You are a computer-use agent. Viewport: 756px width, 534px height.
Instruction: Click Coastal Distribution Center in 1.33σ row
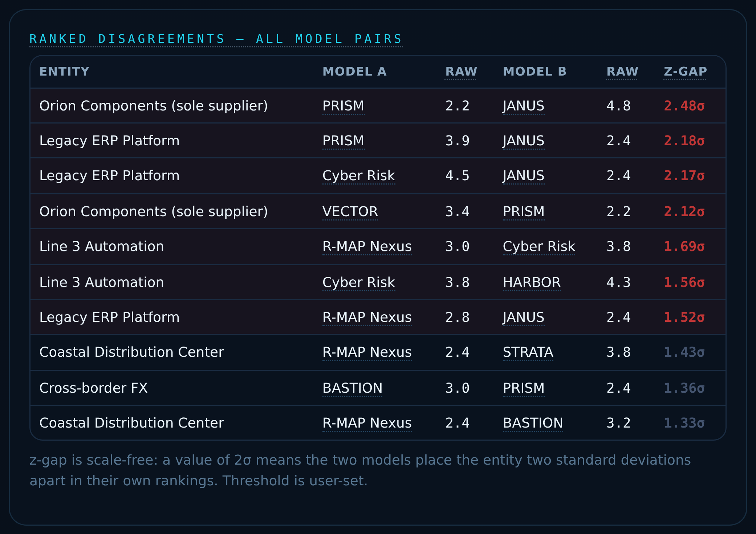pyautogui.click(x=131, y=423)
